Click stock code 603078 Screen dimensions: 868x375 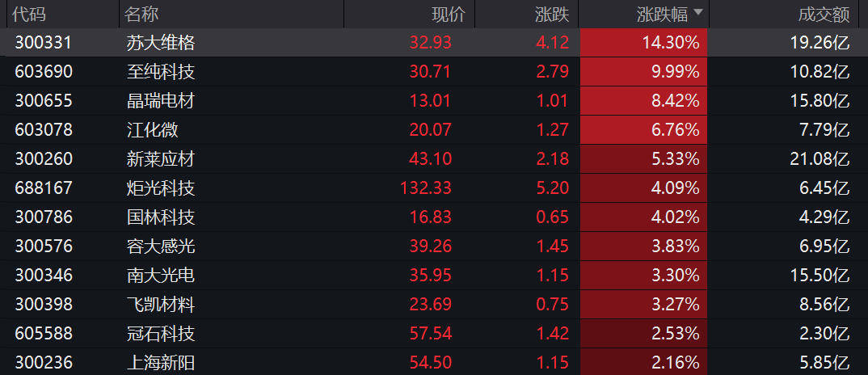click(44, 130)
